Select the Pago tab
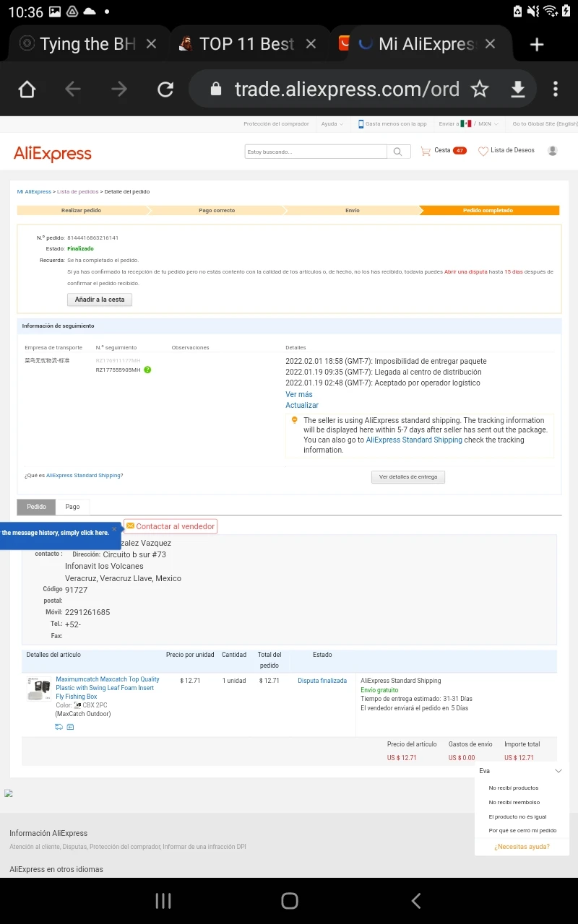This screenshot has width=578, height=924. click(x=72, y=507)
